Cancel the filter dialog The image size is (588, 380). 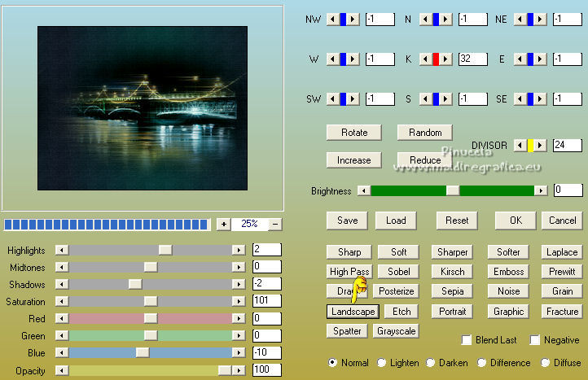(x=563, y=221)
